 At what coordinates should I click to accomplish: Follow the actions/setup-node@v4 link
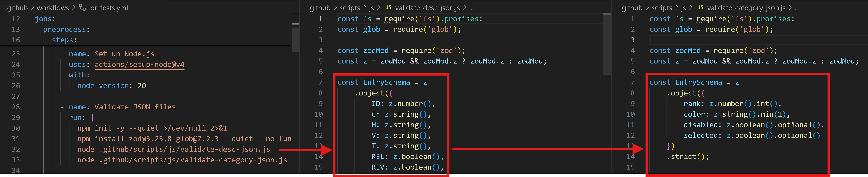[x=139, y=64]
